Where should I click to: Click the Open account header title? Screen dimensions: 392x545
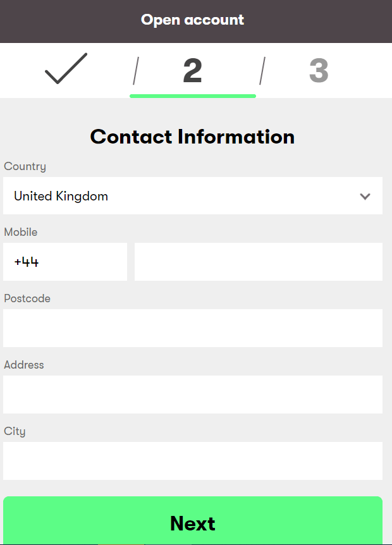point(192,20)
